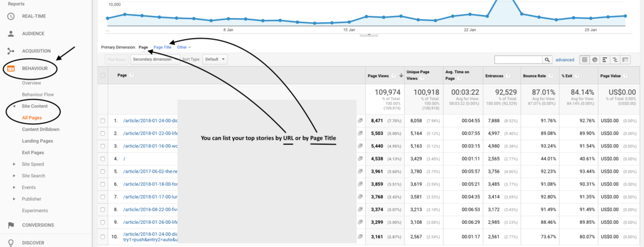Open the Landing Pages report
The height and width of the screenshot is (247, 644).
click(37, 141)
